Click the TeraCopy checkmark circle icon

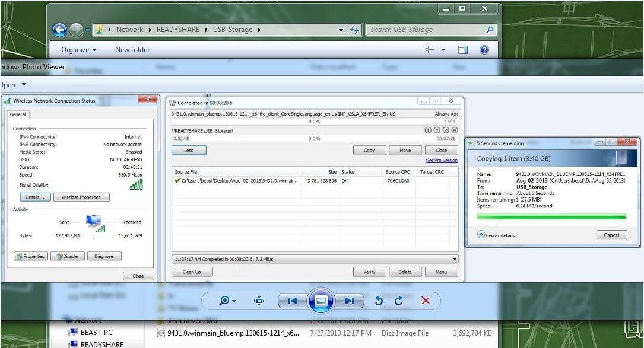(x=446, y=130)
